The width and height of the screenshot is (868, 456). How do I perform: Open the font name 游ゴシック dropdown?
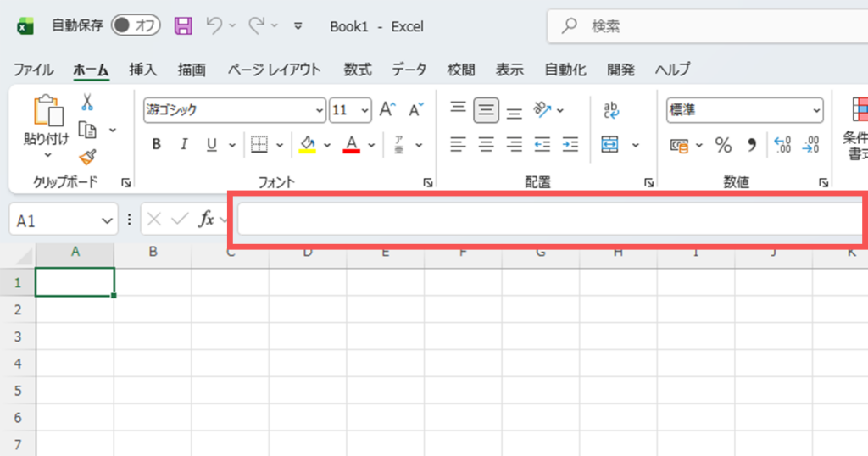pos(320,111)
